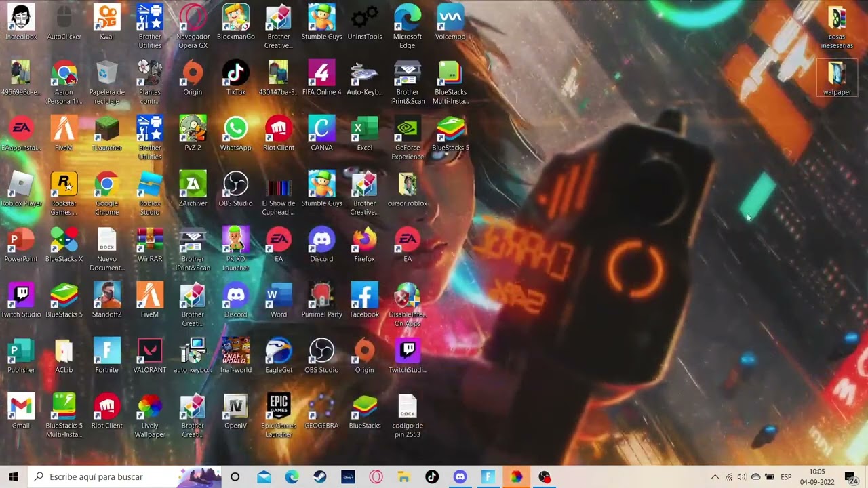Open the network connection tray icon
This screenshot has width=868, height=488.
(x=729, y=476)
